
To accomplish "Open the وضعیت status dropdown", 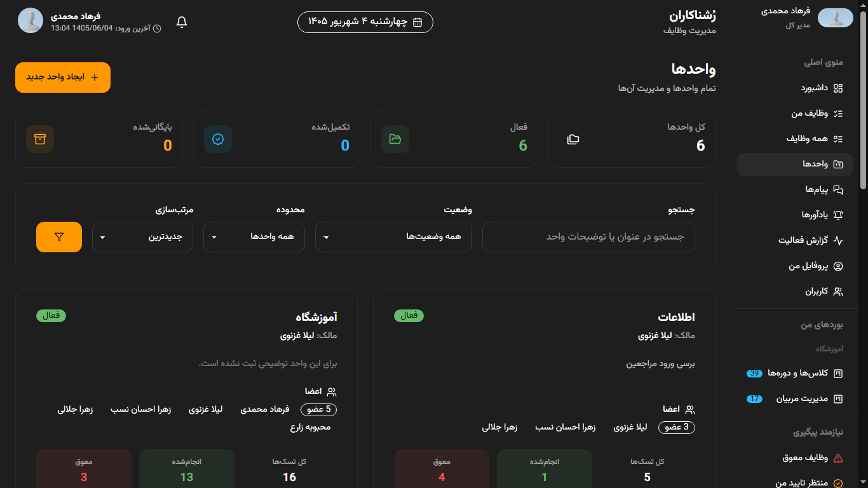I will [393, 237].
